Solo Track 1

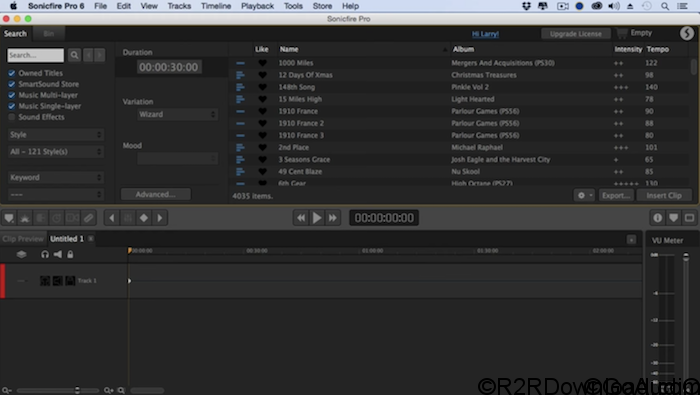45,281
